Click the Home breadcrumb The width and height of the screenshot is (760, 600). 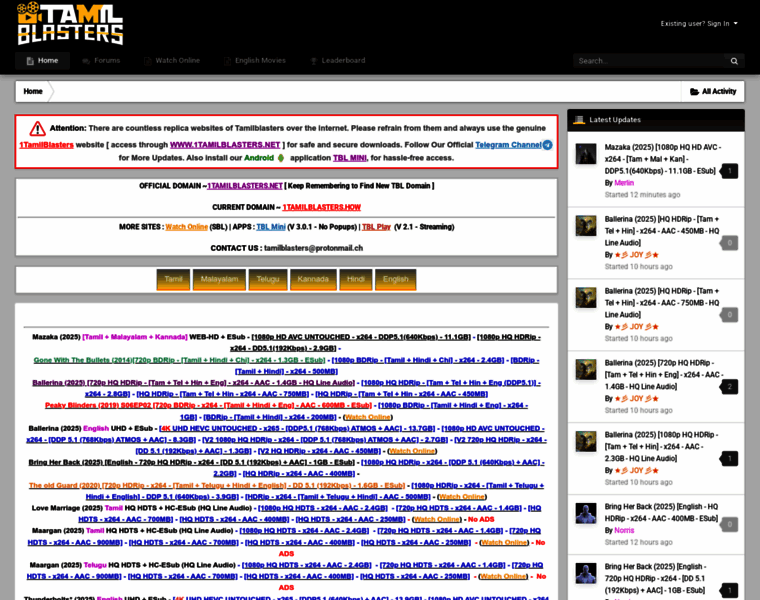pyautogui.click(x=33, y=91)
